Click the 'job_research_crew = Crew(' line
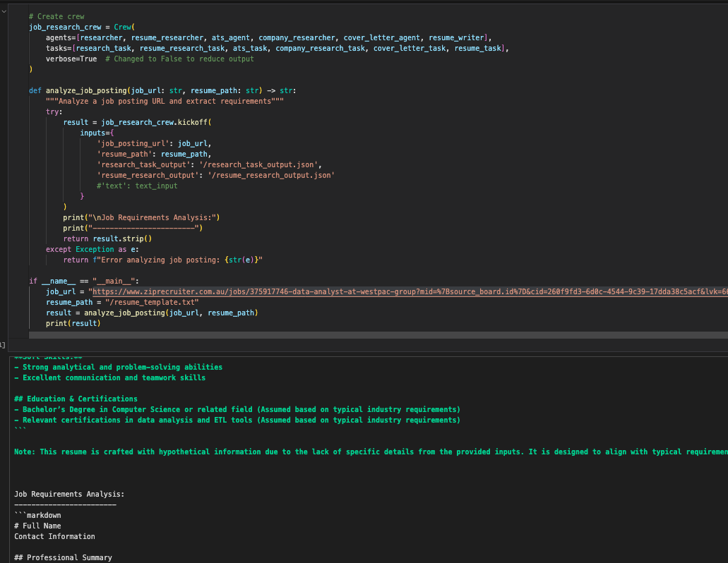Viewport: 728px width, 563px height. [x=82, y=28]
